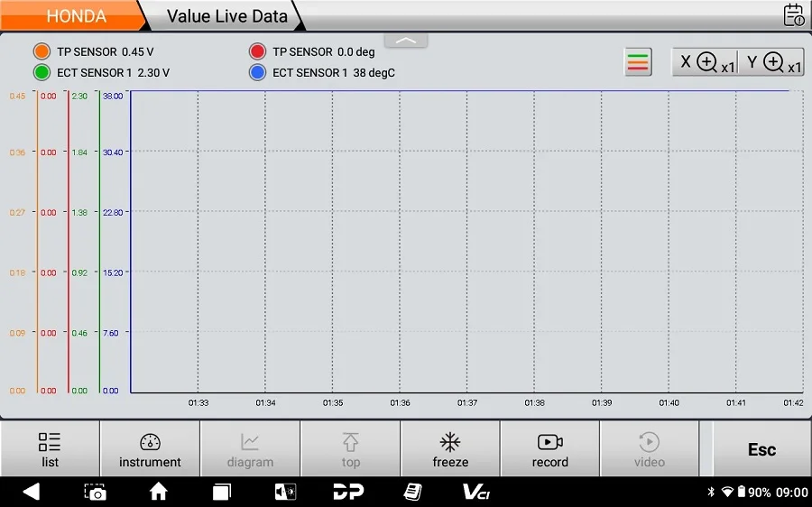The height and width of the screenshot is (507, 812).
Task: Take a screenshot with camera icon
Action: pyautogui.click(x=96, y=492)
